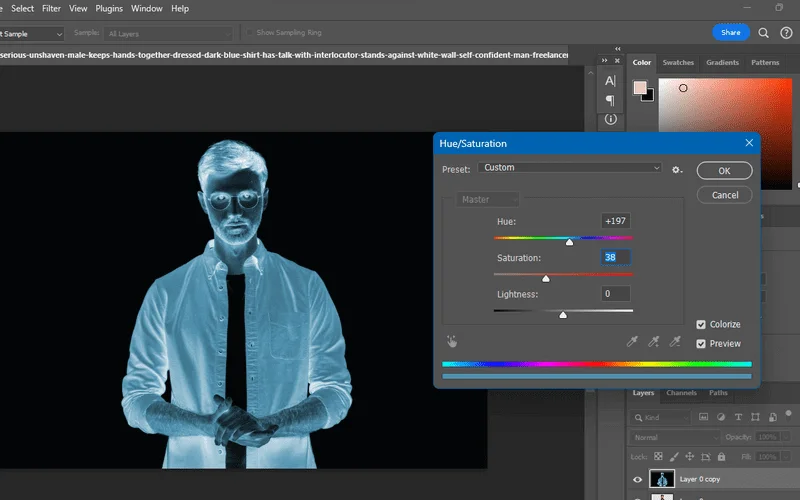Toggle the layer filter on/off switch
Screen dimensions: 800x500
coord(789,413)
